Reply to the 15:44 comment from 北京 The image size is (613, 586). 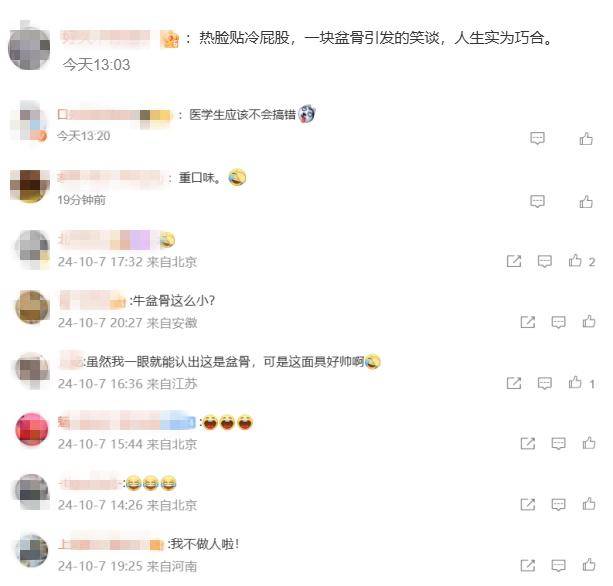tap(558, 444)
